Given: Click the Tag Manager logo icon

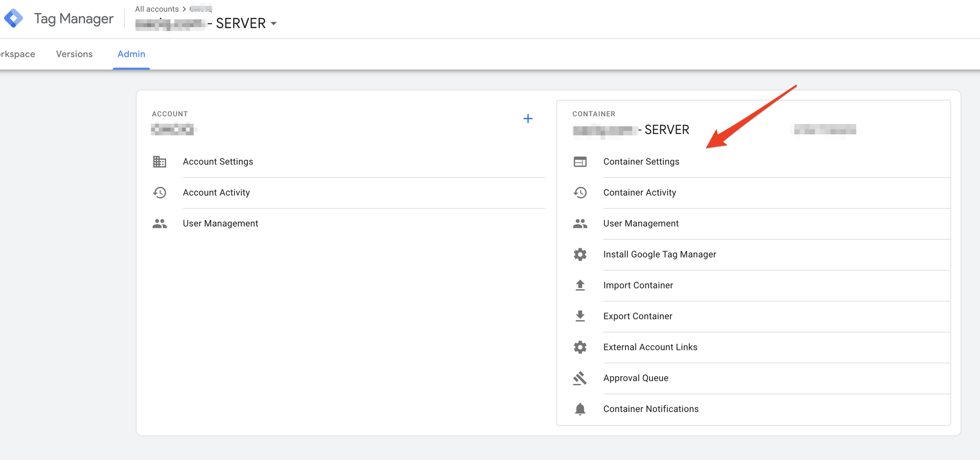Looking at the screenshot, I should 13,19.
